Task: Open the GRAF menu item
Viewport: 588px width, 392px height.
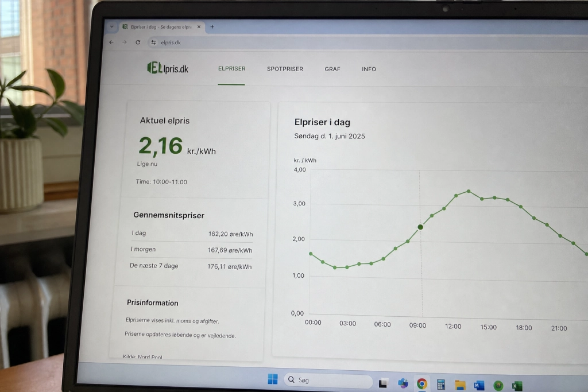Action: pos(332,69)
